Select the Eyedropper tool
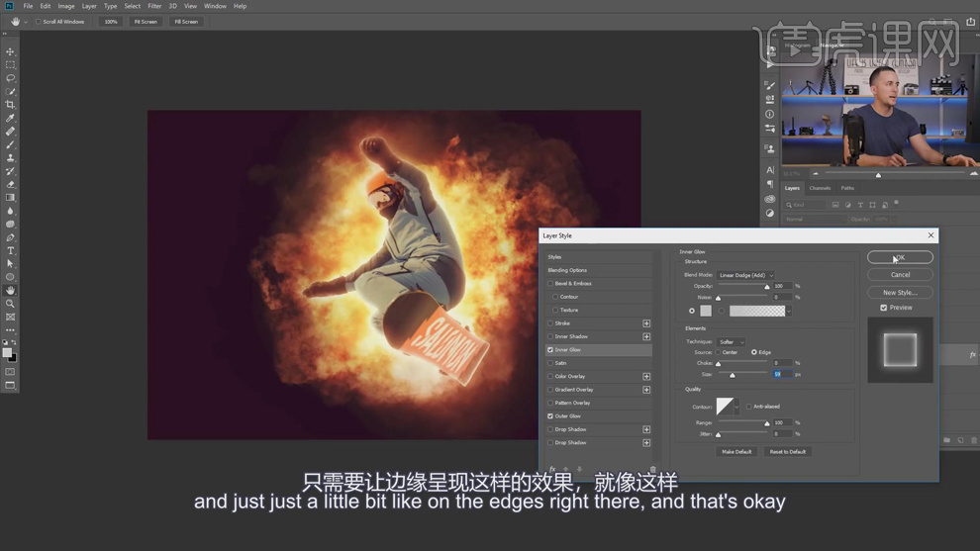The width and height of the screenshot is (980, 551). pos(11,119)
